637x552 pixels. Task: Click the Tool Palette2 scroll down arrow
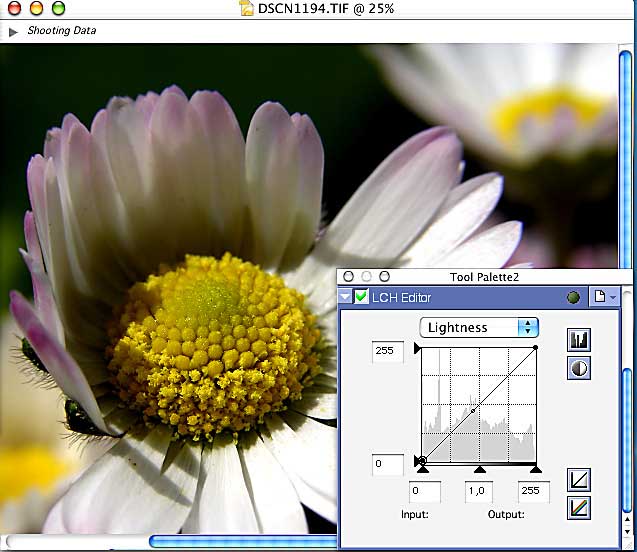627,532
